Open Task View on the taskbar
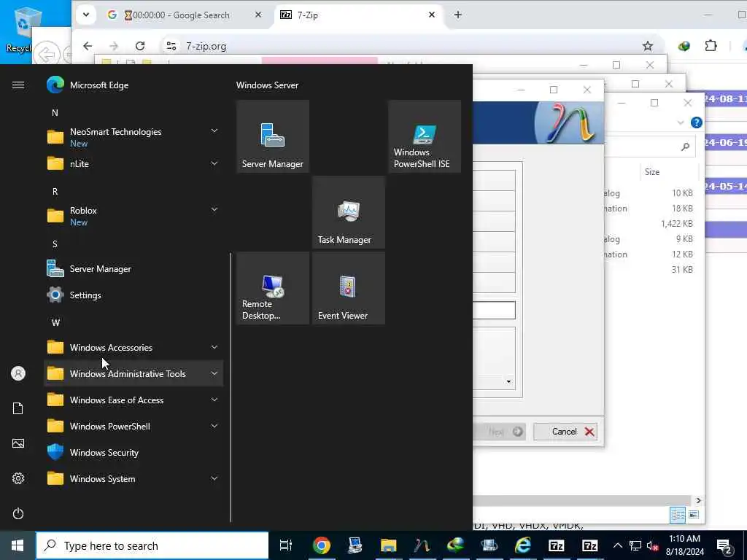Viewport: 747px width, 560px height. tap(285, 545)
